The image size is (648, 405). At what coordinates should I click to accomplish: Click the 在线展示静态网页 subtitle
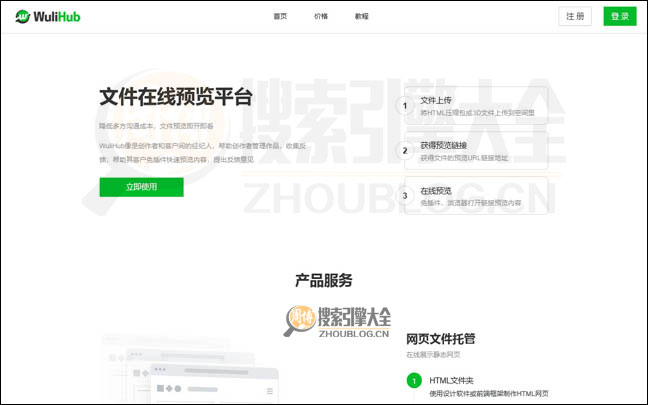click(433, 355)
